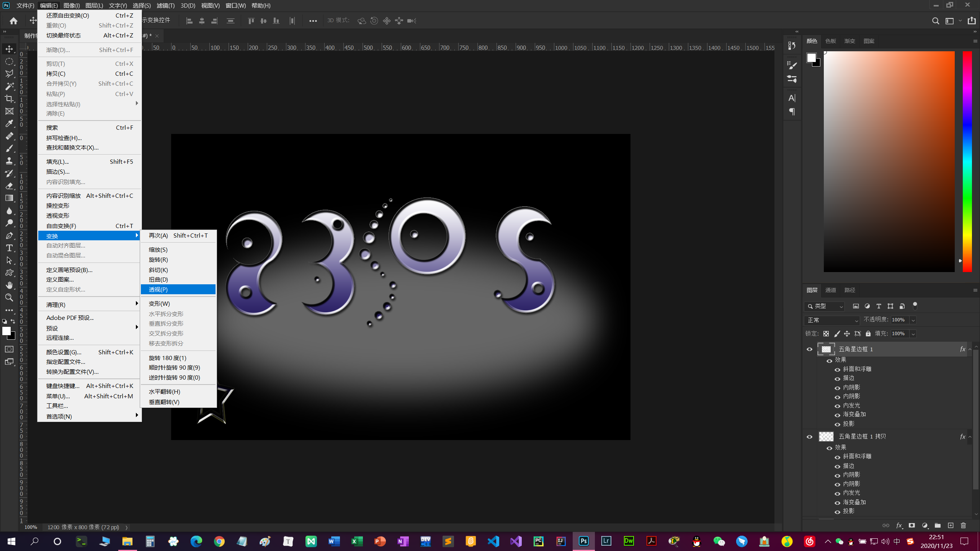
Task: Switch to the 色板 tab
Action: tap(830, 41)
